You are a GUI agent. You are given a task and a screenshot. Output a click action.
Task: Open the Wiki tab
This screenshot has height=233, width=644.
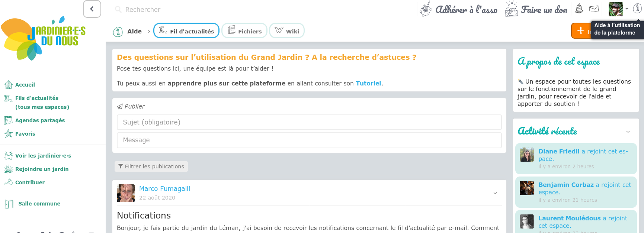pyautogui.click(x=286, y=31)
